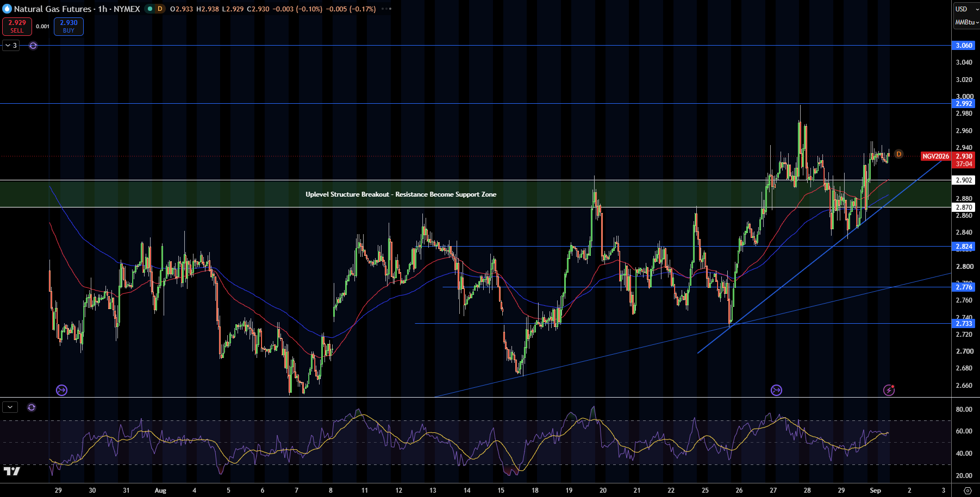Click the 2.902 zone upper price label
This screenshot has width=980, height=497.
[x=964, y=180]
